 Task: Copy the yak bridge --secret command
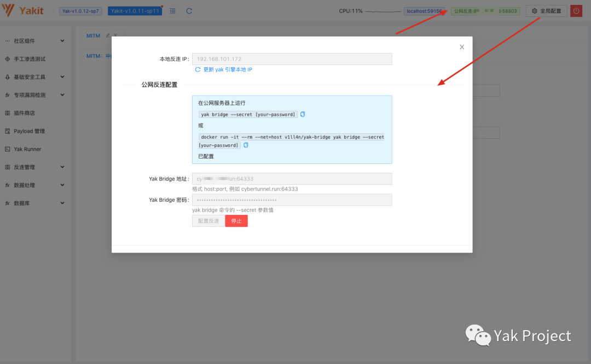click(302, 114)
